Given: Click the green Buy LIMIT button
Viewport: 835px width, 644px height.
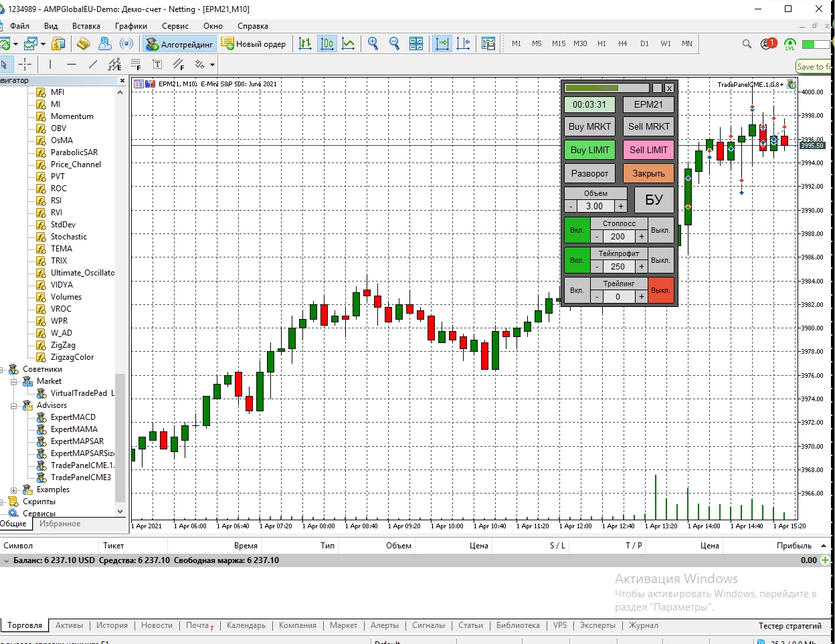Looking at the screenshot, I should point(589,150).
